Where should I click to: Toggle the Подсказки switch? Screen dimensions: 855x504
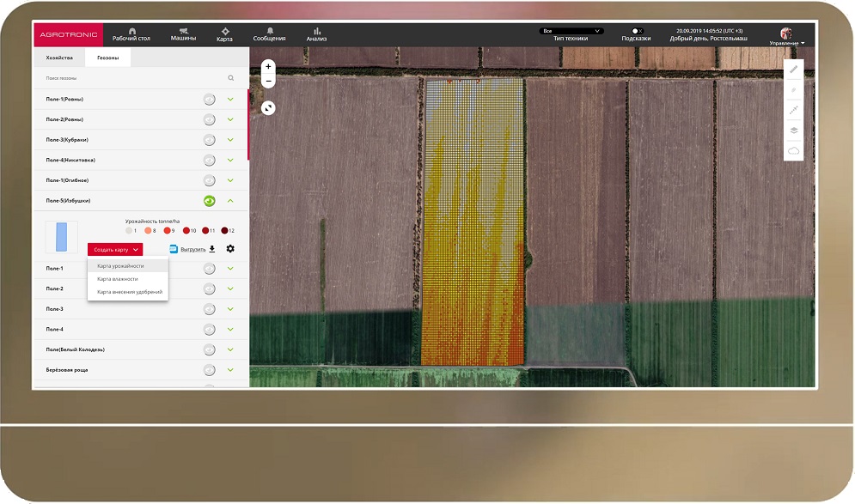(x=636, y=30)
